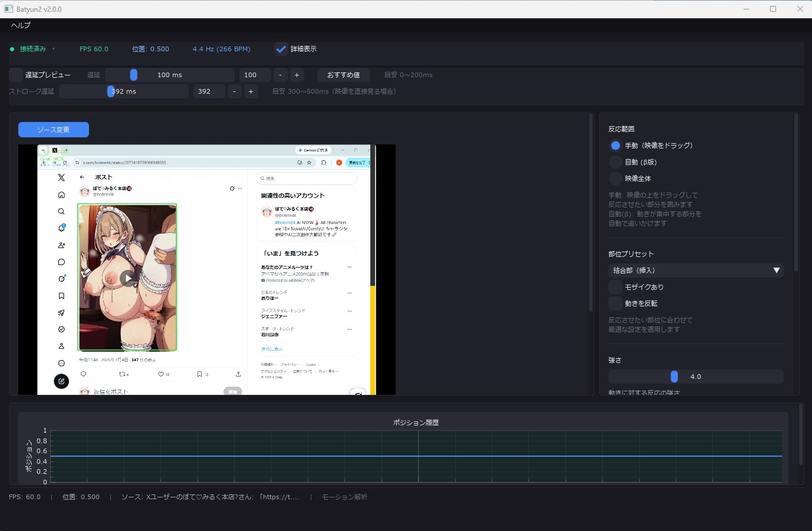This screenshot has width=812, height=531.
Task: Open the ヘルプ menu
Action: [x=21, y=25]
